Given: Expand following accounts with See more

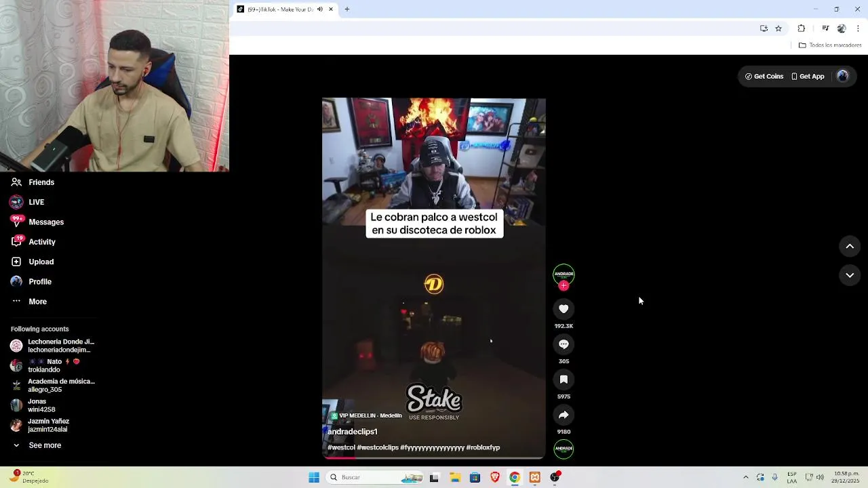Looking at the screenshot, I should pos(37,445).
